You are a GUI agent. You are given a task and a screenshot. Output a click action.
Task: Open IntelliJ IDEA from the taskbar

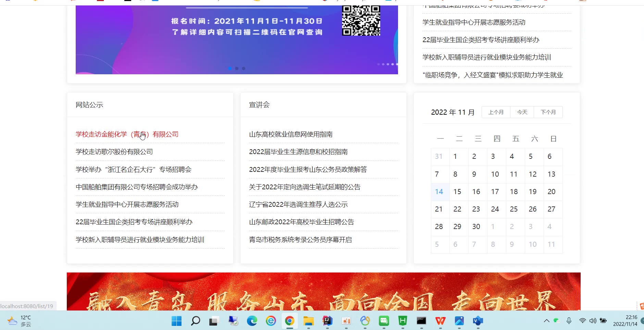pos(327,321)
